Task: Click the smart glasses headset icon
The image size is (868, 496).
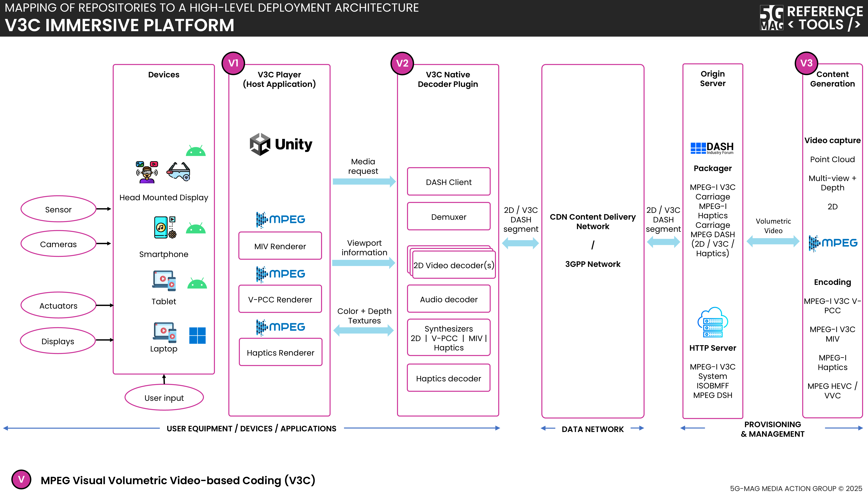Action: [178, 171]
